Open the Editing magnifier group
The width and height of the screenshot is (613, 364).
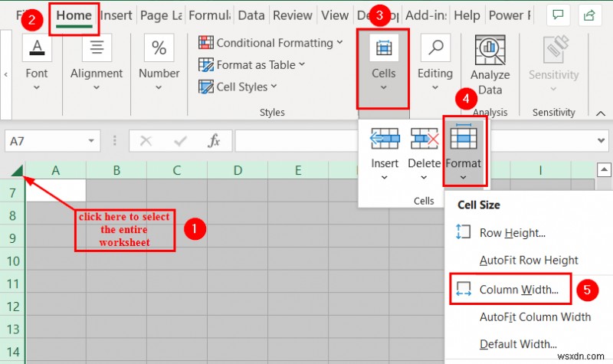coord(435,48)
